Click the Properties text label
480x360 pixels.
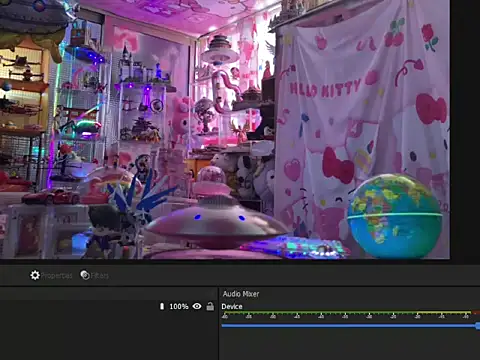coord(56,276)
